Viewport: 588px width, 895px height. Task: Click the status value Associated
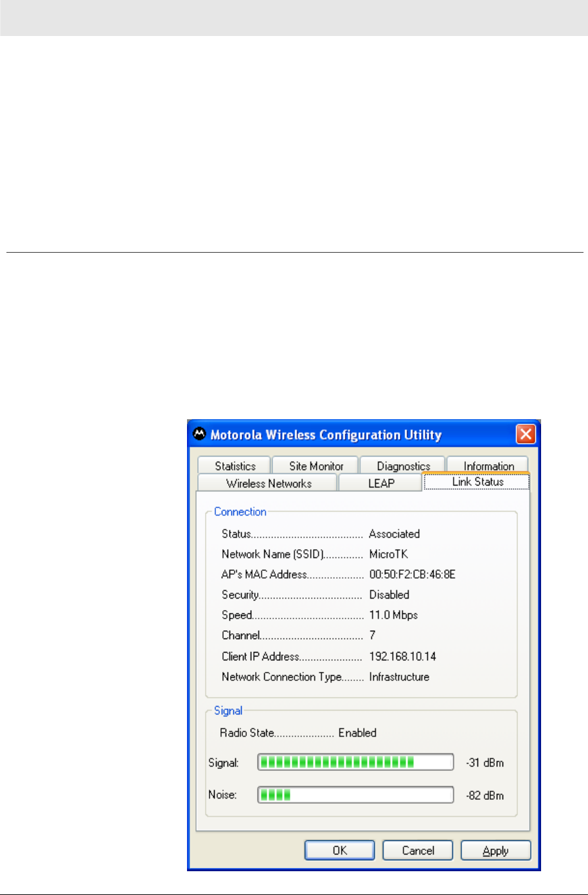click(x=394, y=534)
